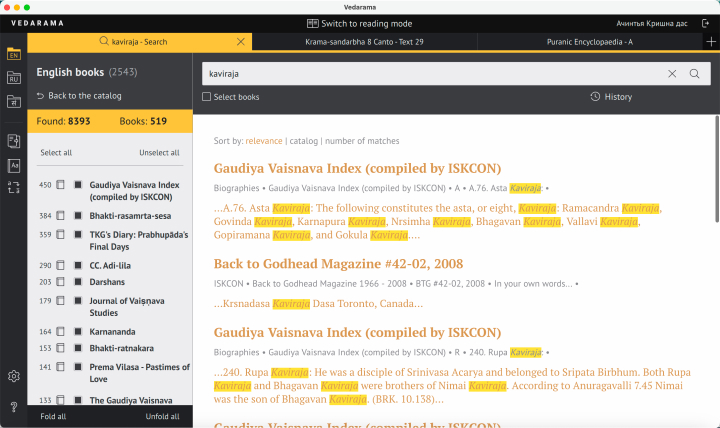The image size is (720, 428).
Task: Switch to Puranic Encyclopaedia - A tab
Action: [590, 42]
